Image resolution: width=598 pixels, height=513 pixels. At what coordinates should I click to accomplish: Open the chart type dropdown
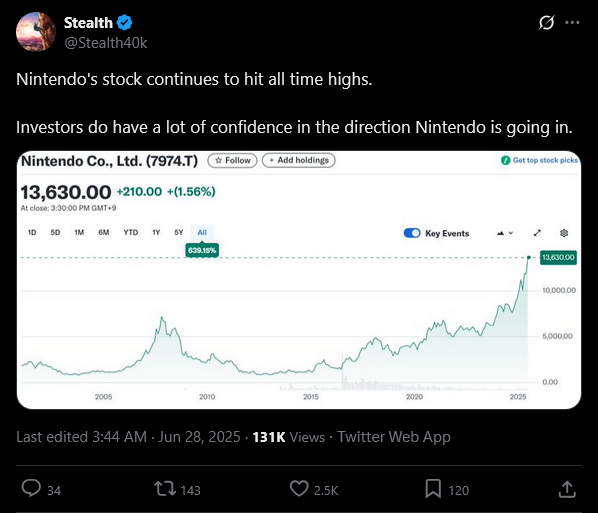pos(505,233)
